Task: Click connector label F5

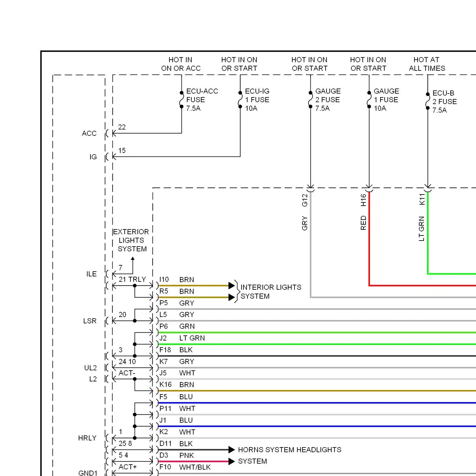Action: coord(163,397)
